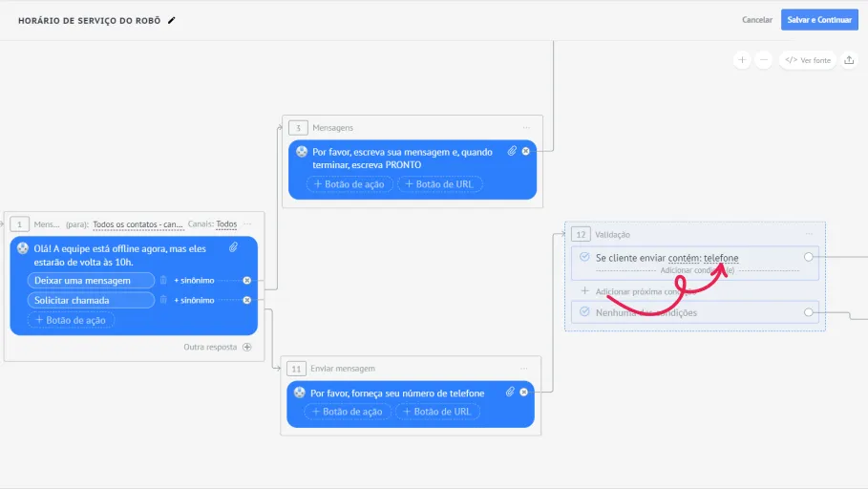868x489 pixels.
Task: Add Botão de URL in block 3
Action: 439,184
